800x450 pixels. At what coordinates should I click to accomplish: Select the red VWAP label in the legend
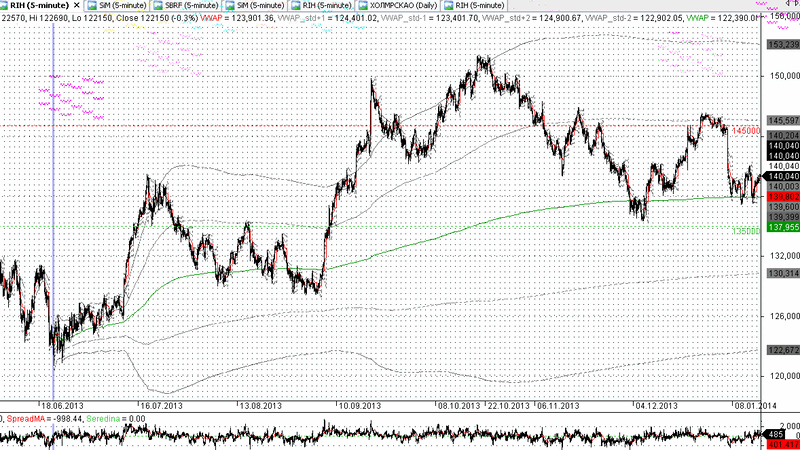[x=211, y=18]
